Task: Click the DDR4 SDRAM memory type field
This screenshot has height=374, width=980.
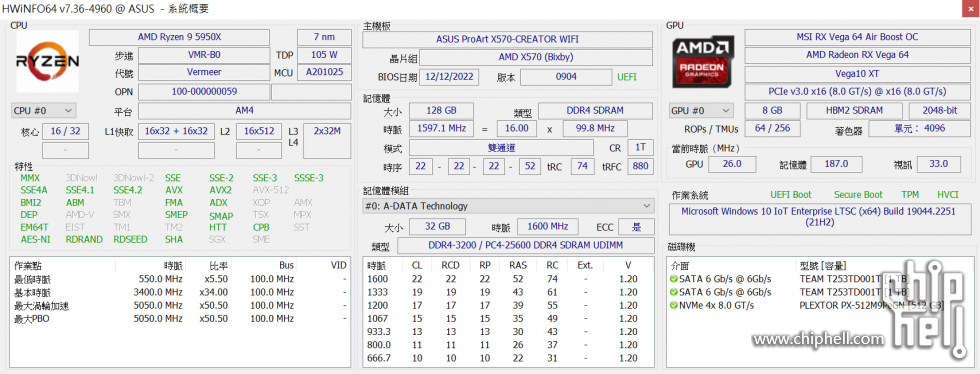Action: 596,111
